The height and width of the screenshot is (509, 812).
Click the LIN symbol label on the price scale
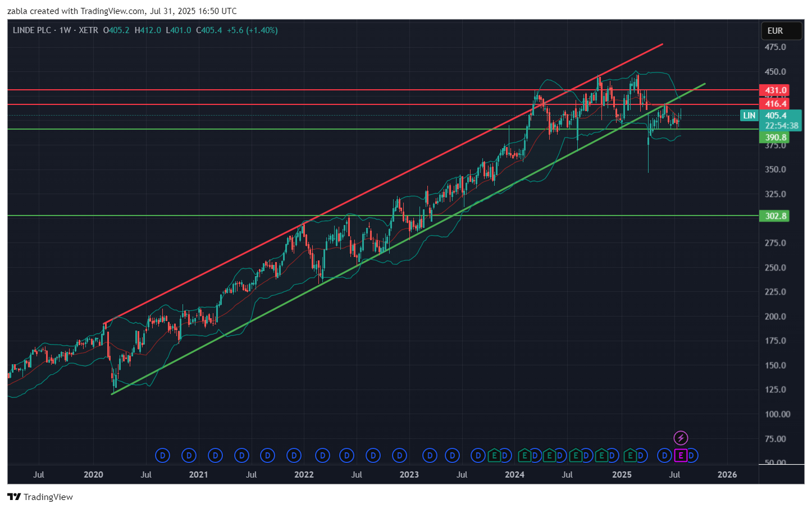(749, 116)
